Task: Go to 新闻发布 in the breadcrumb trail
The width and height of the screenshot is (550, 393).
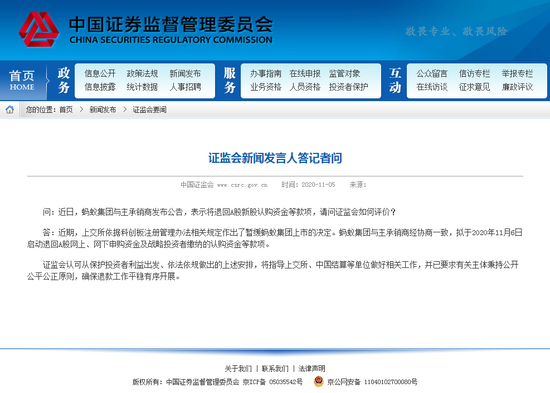Action: (103, 110)
